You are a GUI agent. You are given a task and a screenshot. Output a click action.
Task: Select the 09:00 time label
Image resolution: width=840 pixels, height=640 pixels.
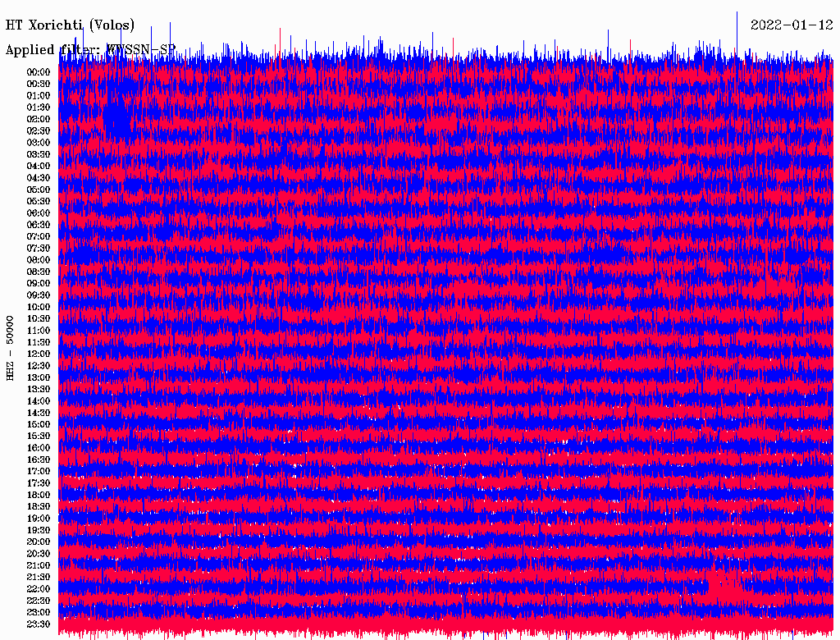pyautogui.click(x=39, y=284)
